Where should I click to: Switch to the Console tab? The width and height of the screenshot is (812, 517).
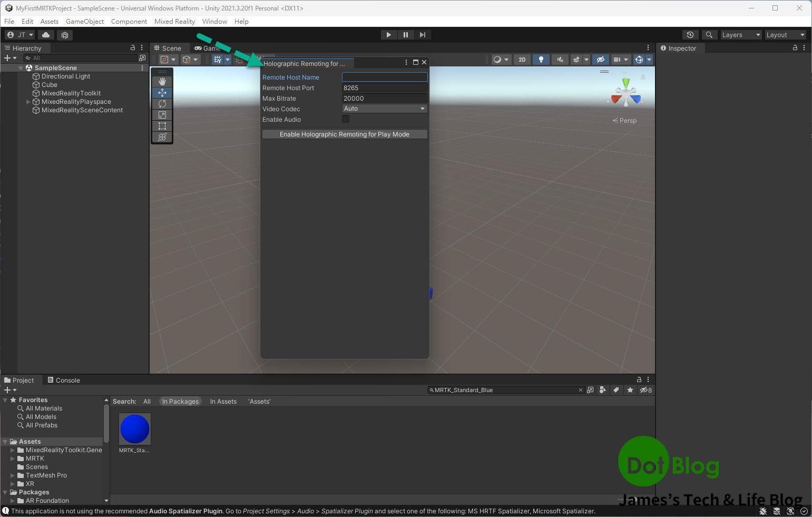click(x=64, y=380)
